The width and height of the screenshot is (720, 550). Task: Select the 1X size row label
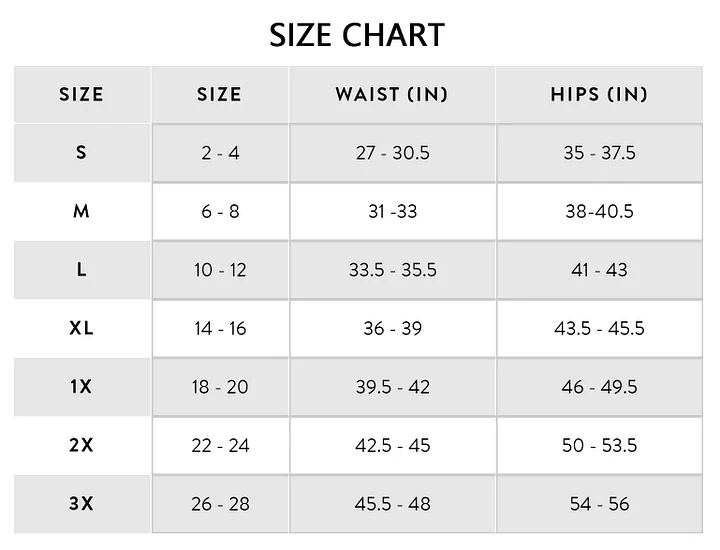coord(81,386)
